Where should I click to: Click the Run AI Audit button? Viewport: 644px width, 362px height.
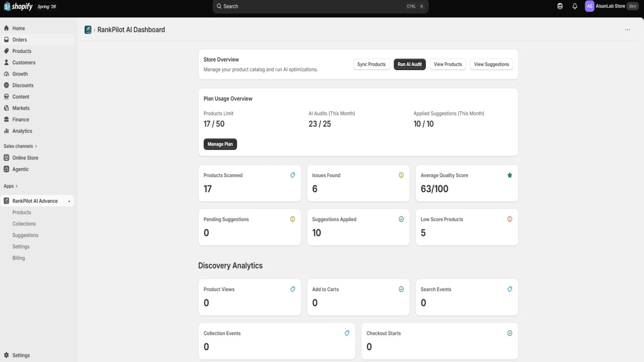[x=410, y=64]
